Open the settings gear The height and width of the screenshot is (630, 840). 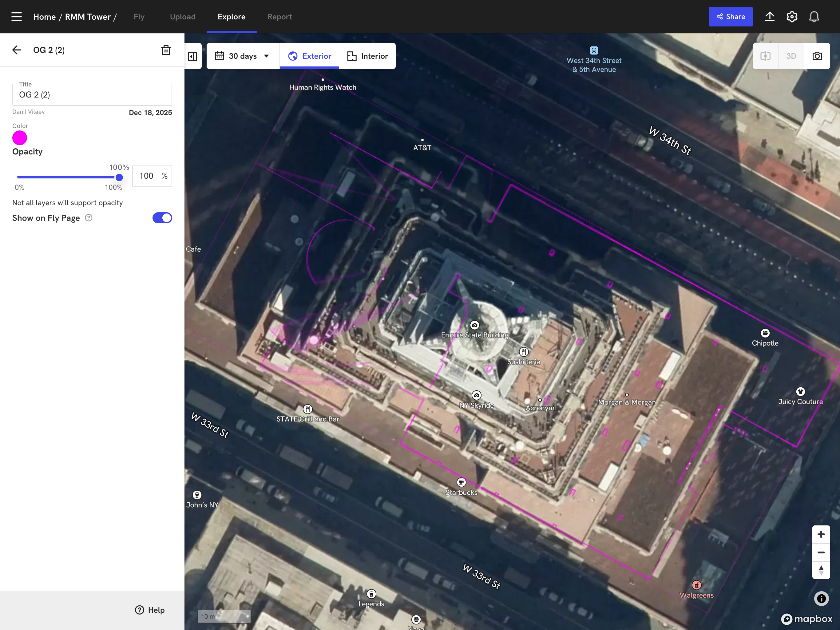click(792, 16)
